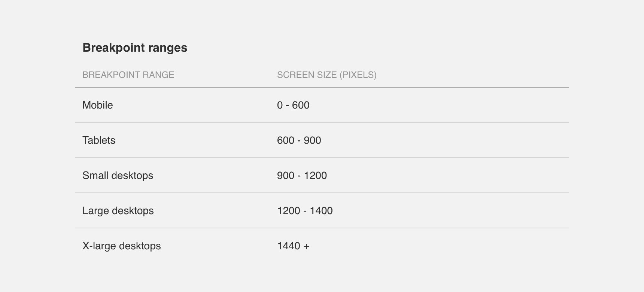Screen dimensions: 644x292
Task: Click the 0 - 600 value
Action: 293,105
